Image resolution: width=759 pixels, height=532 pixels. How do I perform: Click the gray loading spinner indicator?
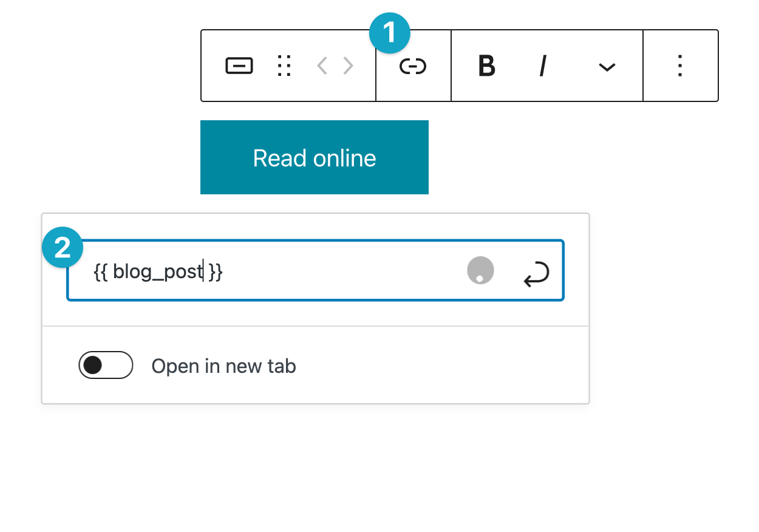click(480, 270)
